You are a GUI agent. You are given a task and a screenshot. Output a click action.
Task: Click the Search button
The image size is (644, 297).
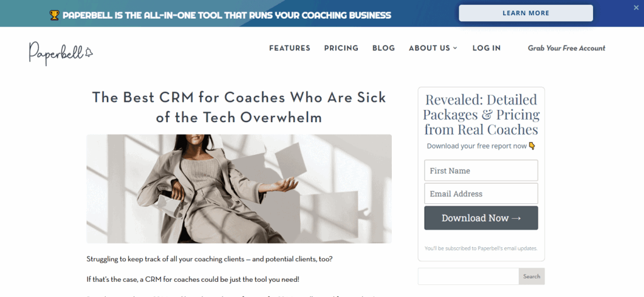click(x=531, y=276)
